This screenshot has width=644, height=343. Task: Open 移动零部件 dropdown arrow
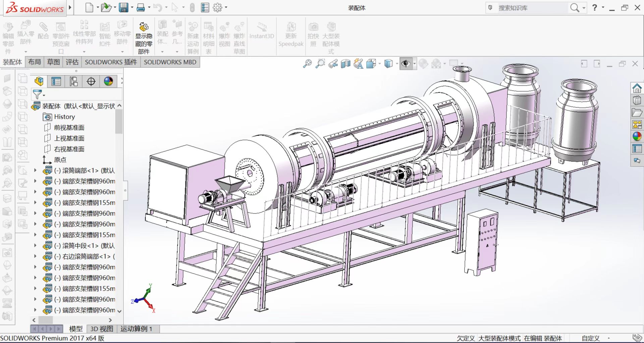coord(122,52)
